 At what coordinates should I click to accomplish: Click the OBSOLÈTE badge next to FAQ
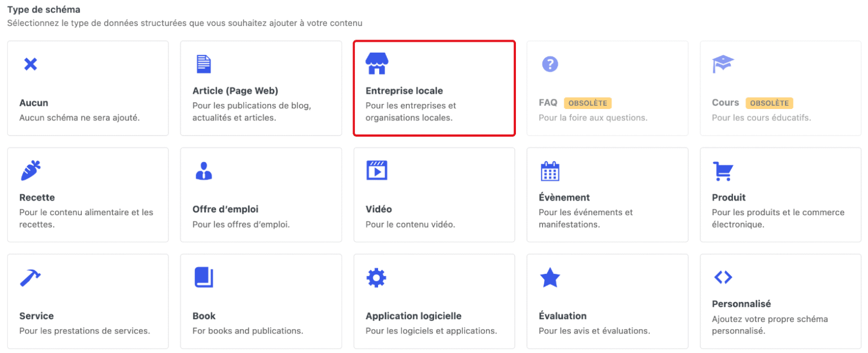pyautogui.click(x=588, y=103)
